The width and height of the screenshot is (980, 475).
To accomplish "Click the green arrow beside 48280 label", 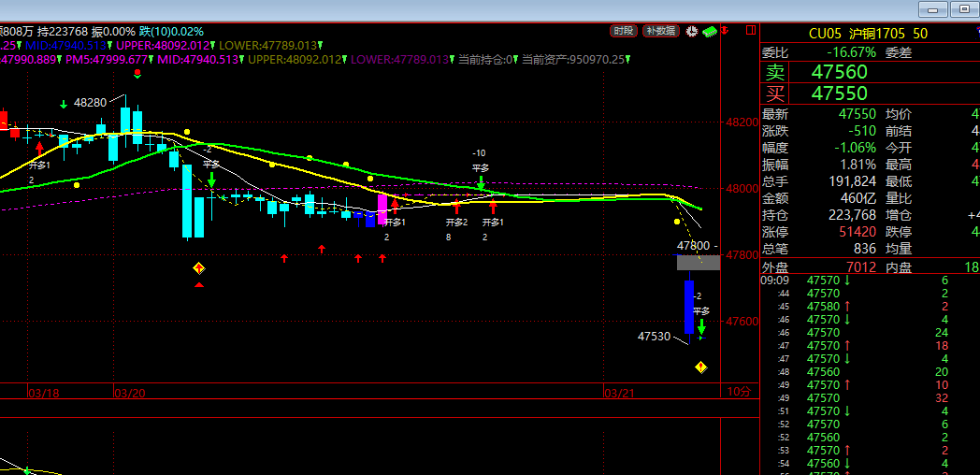I will click(64, 103).
